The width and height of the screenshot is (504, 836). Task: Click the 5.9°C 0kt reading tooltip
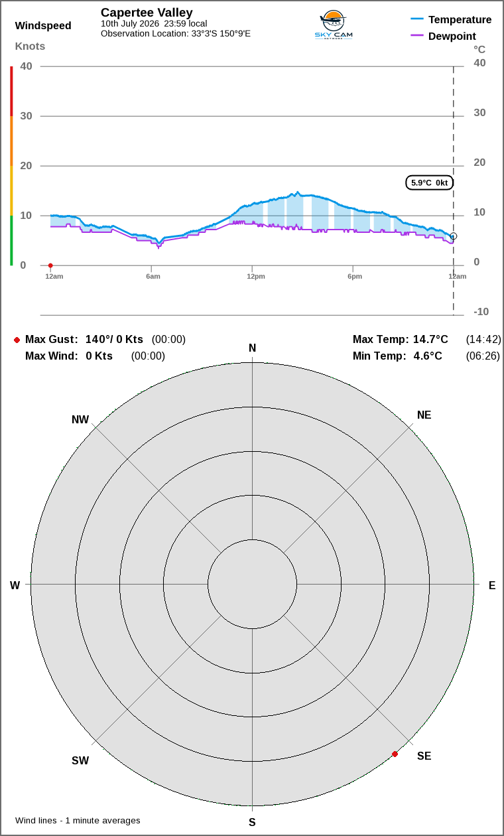click(x=430, y=182)
